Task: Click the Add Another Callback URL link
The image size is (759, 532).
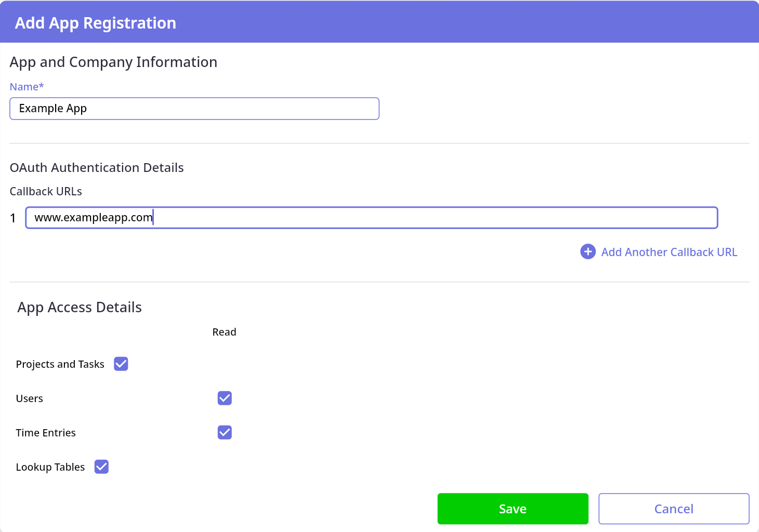Action: [x=669, y=252]
